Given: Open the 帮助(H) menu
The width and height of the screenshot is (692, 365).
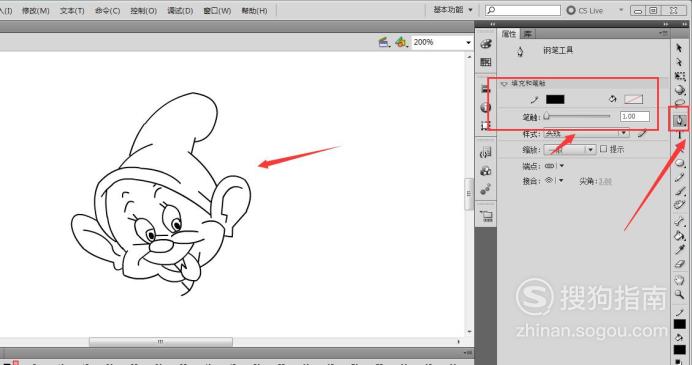Looking at the screenshot, I should point(254,11).
